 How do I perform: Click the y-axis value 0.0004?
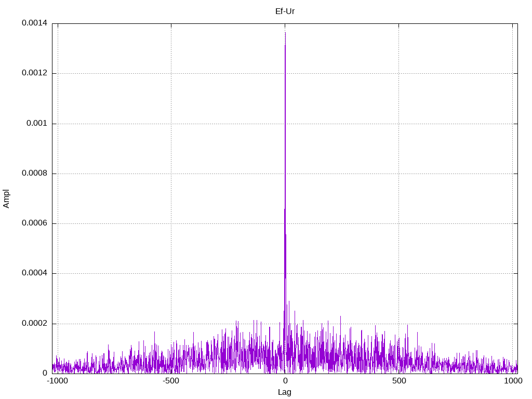coord(34,273)
